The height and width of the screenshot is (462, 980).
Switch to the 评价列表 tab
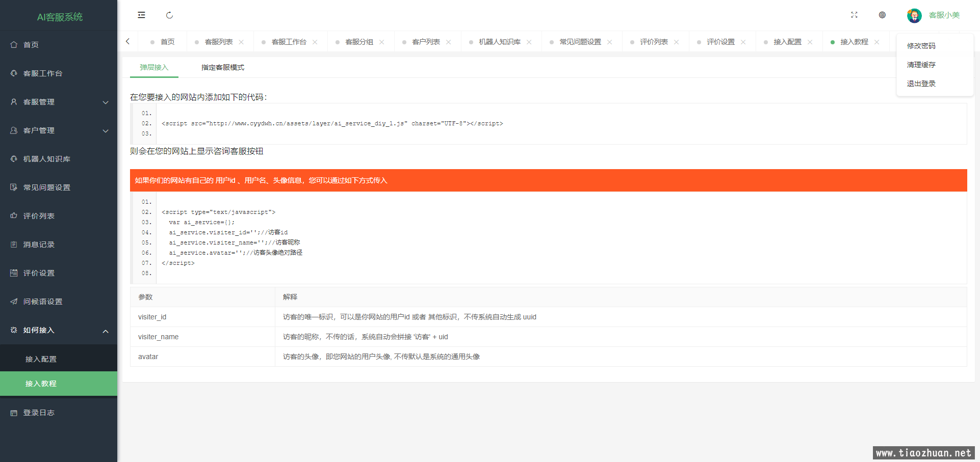point(654,42)
